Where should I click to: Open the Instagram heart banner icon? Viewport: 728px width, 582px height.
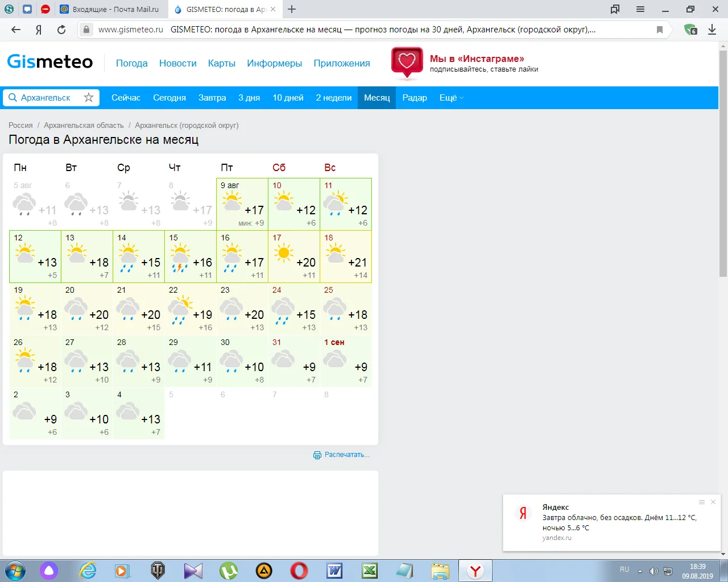tap(407, 63)
